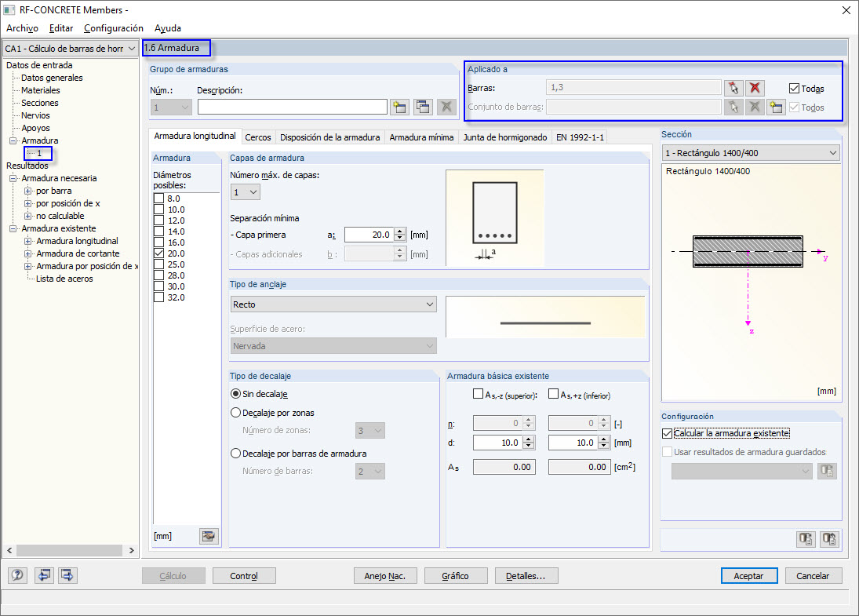Screen dimensions: 859x616
Task: Uncheck the 20.0 diameter box
Action: (159, 253)
